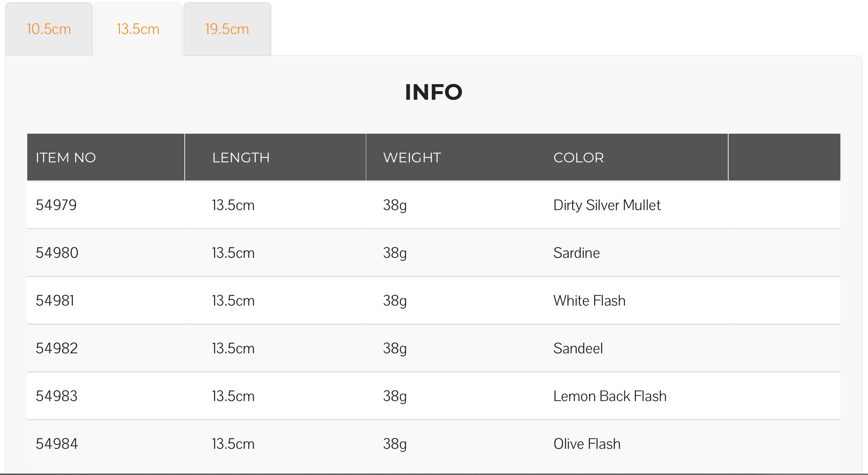Viewport: 868px width, 475px height.
Task: Click the Sardine color cell
Action: (576, 253)
